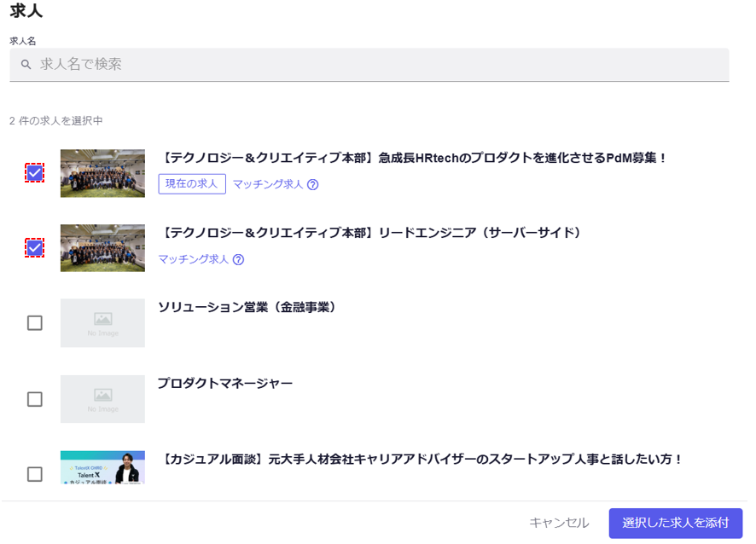Viewport: 756px width, 544px height.
Task: Select the プロダクトマネージャー checkbox
Action: [x=34, y=399]
